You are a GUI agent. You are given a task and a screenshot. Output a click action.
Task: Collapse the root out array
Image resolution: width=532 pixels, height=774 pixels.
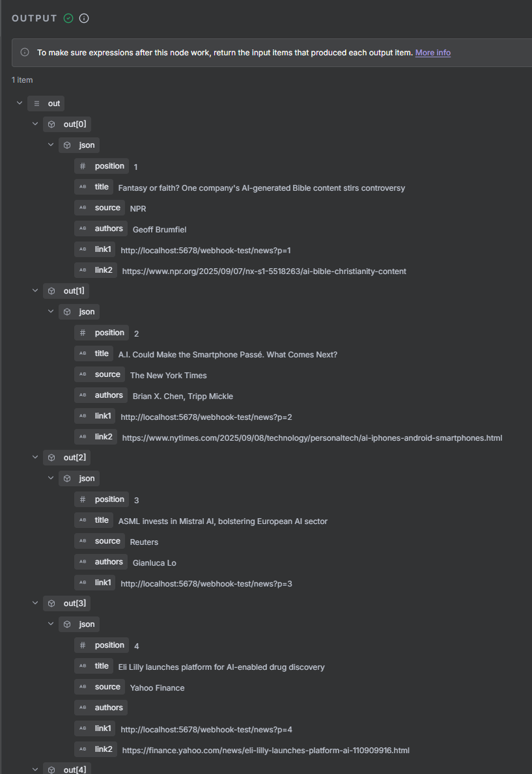20,104
